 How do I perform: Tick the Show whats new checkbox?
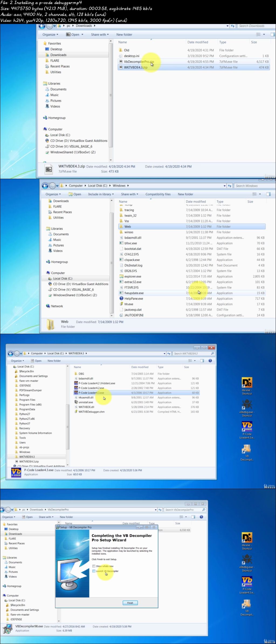pos(94,566)
